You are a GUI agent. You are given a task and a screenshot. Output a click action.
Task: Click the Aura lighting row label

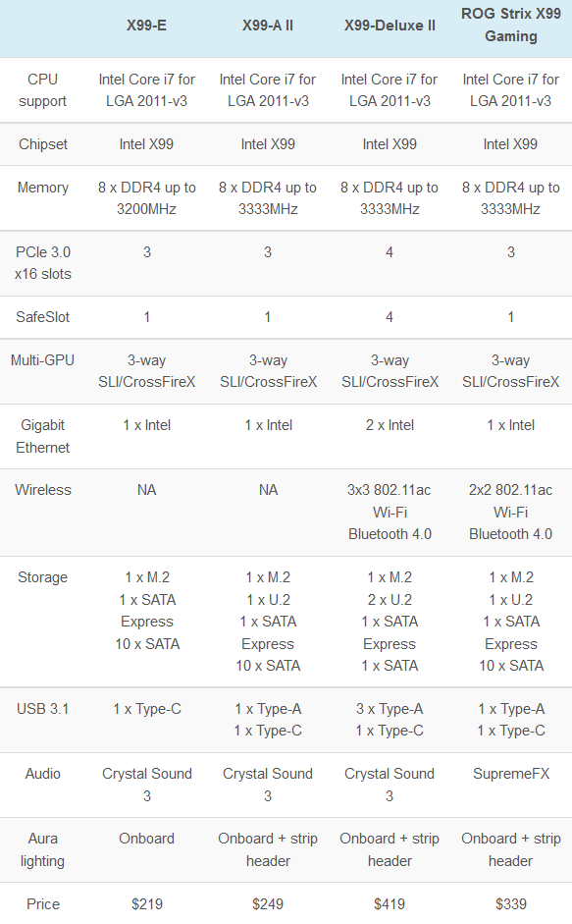click(x=42, y=849)
